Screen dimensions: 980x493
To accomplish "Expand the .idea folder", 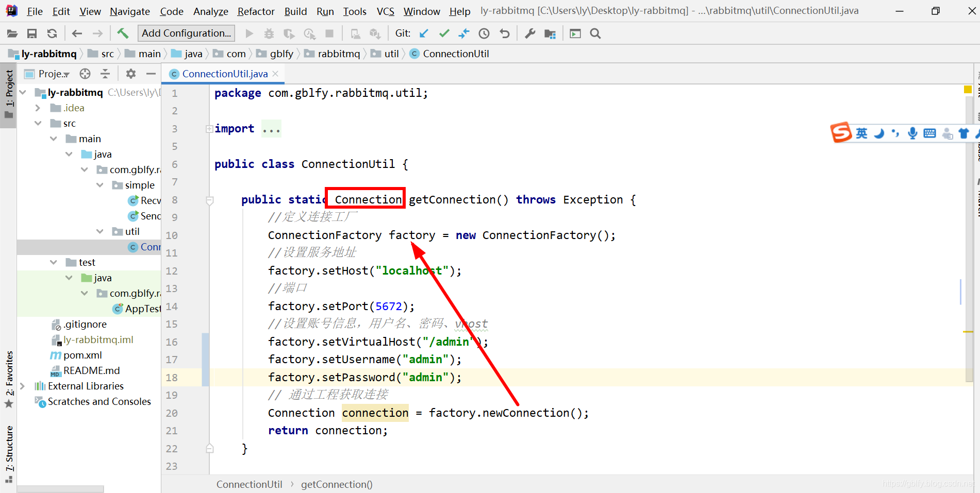I will click(x=38, y=108).
